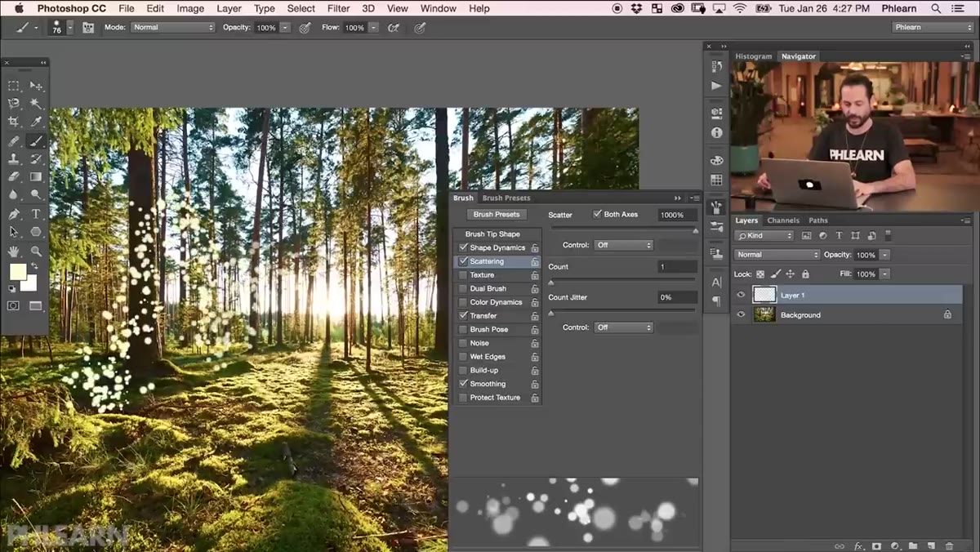The height and width of the screenshot is (552, 980).
Task: Hide Layer 1 using its eye icon
Action: coord(742,295)
